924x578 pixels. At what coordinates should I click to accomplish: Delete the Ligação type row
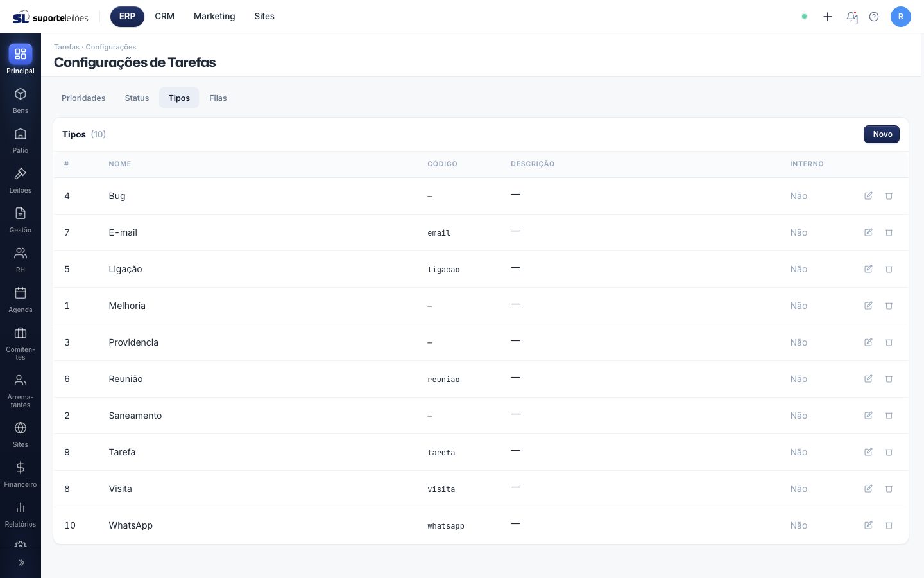[889, 269]
